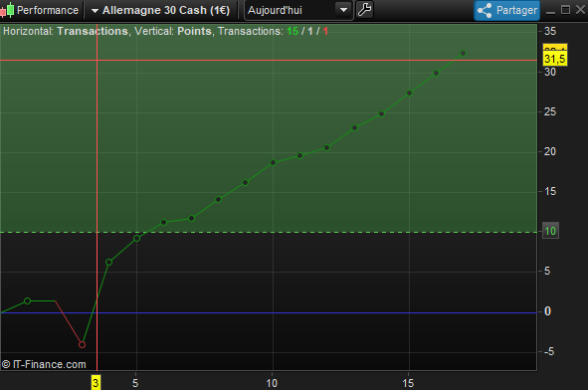Click the green 10 level label

[x=550, y=231]
